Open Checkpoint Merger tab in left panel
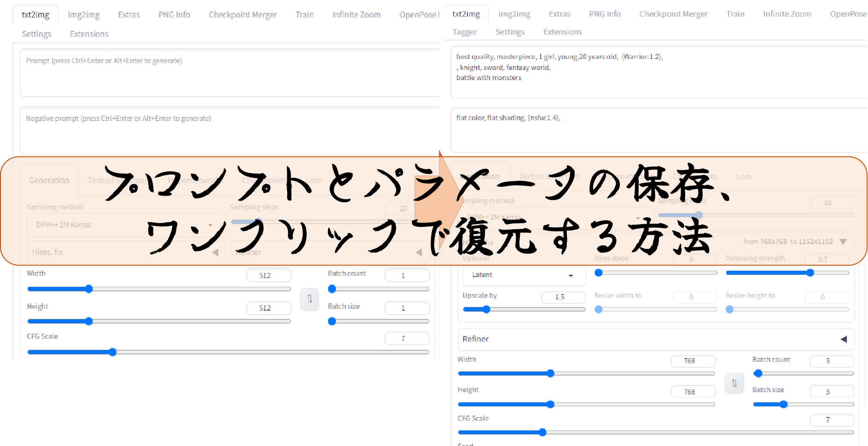 click(x=243, y=15)
